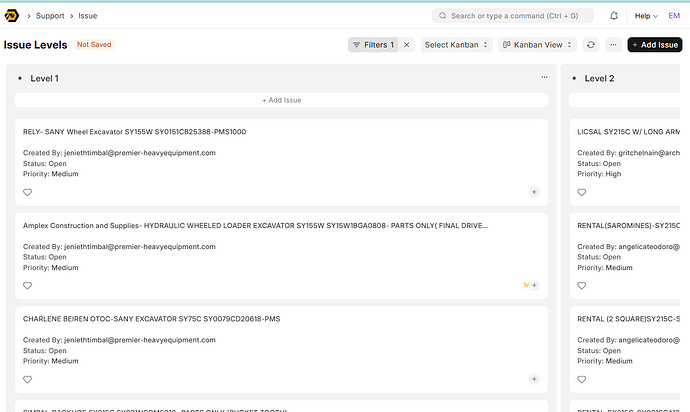The height and width of the screenshot is (412, 690).
Task: Click the app logo home icon
Action: click(x=11, y=16)
